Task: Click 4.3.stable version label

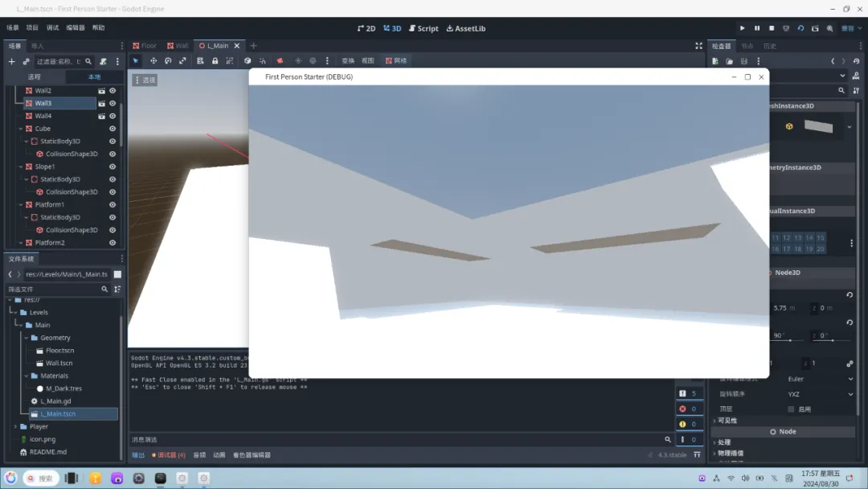Action: (x=672, y=455)
